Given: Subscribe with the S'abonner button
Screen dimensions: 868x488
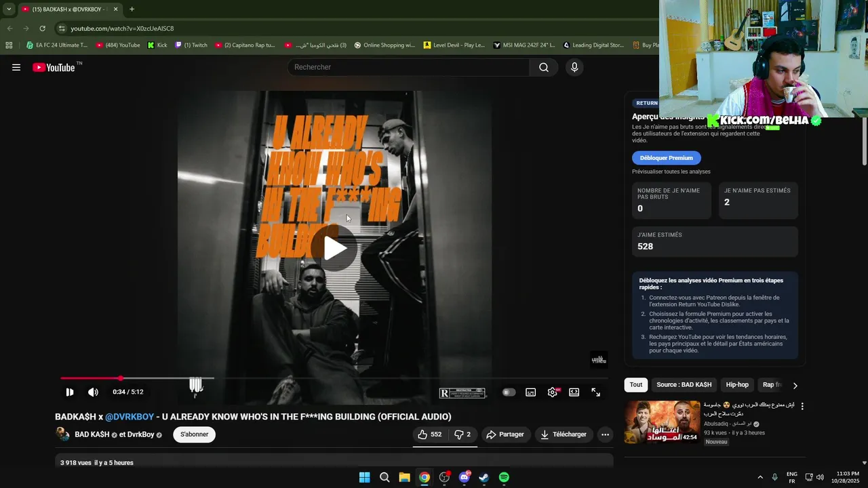Looking at the screenshot, I should [x=195, y=434].
